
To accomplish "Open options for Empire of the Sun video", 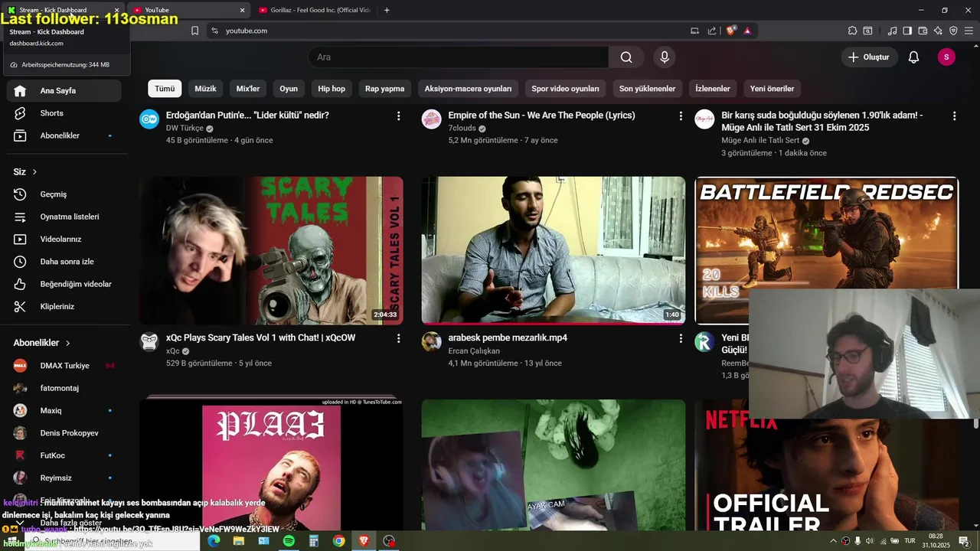I will coord(681,116).
